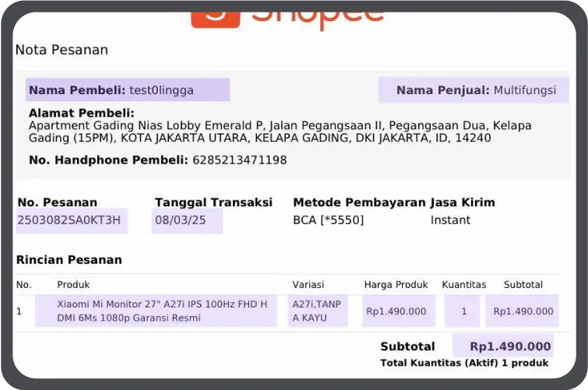The width and height of the screenshot is (588, 390).
Task: Click variation cell 'A27i,TANPA KAYU'
Action: pyautogui.click(x=317, y=311)
